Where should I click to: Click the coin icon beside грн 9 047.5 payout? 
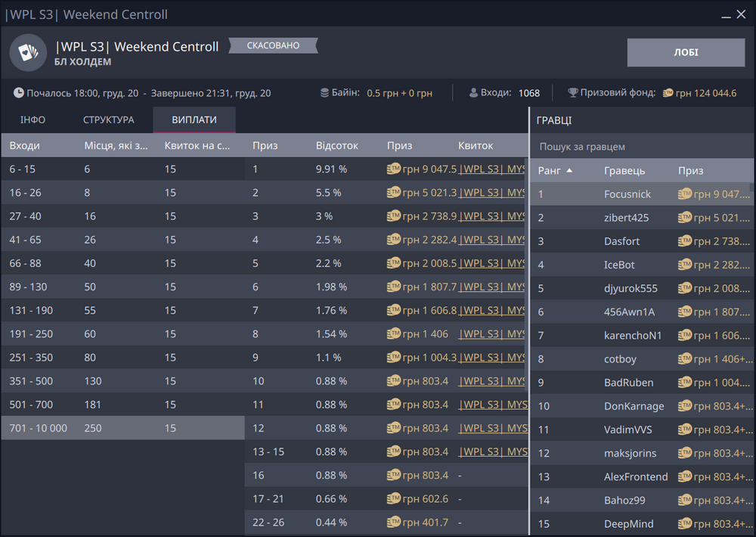(x=393, y=169)
